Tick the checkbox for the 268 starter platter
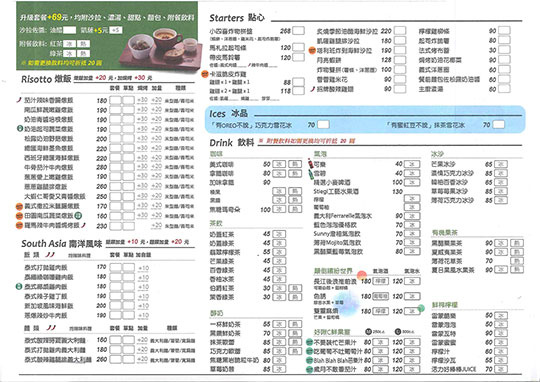Viewport: 540px width, 382px height. 298,31
